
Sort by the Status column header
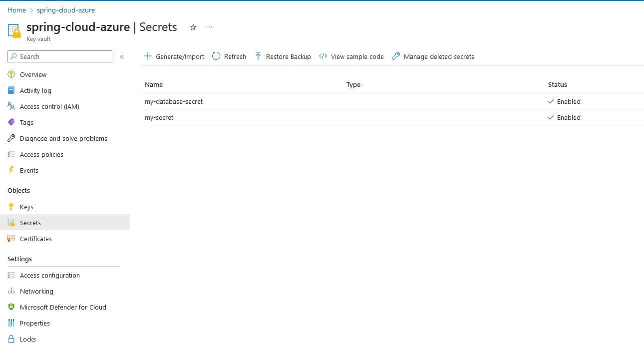coord(558,84)
